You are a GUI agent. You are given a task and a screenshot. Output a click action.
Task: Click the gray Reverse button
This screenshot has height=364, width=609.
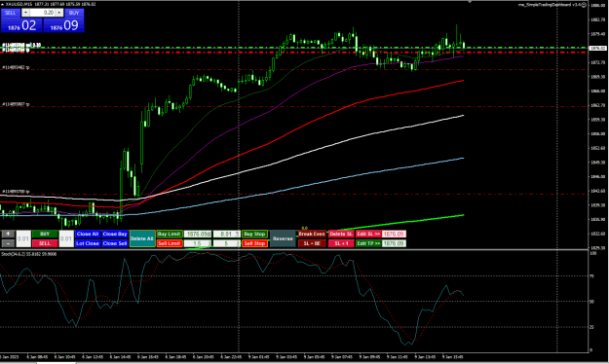coord(283,238)
